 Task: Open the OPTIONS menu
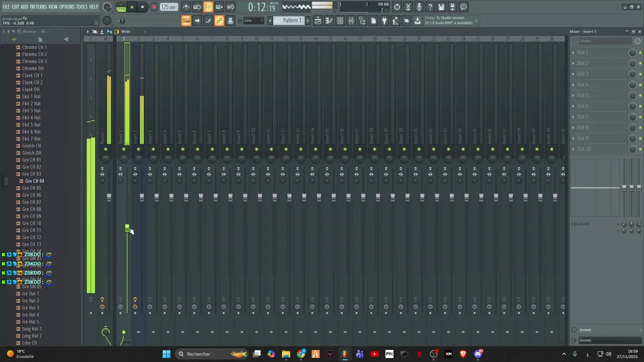click(67, 7)
